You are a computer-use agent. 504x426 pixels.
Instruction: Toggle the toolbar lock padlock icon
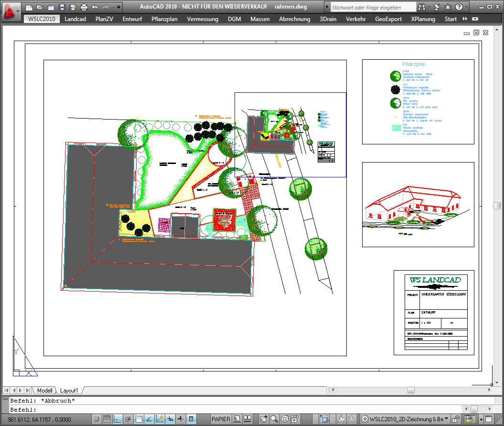[x=456, y=419]
